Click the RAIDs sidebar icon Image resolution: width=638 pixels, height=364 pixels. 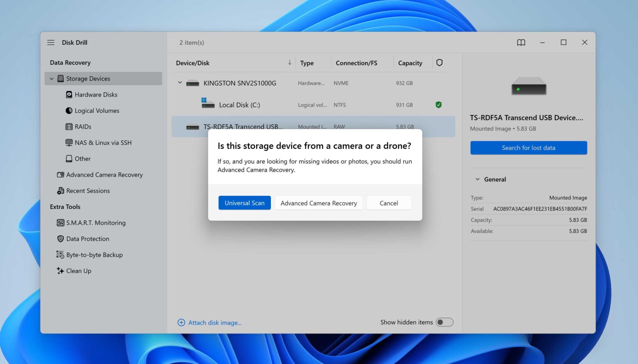pos(69,127)
